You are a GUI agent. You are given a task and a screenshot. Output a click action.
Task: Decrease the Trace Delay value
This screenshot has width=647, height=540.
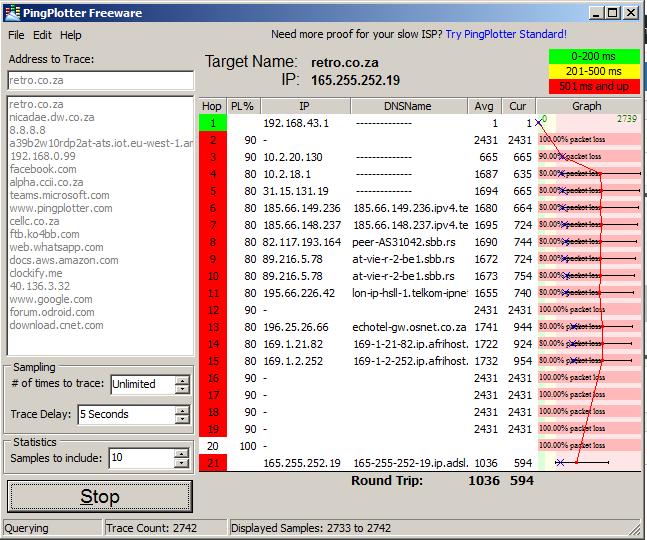tap(182, 419)
